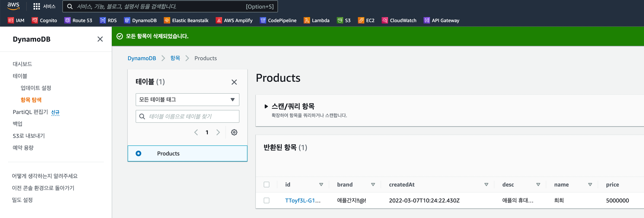The width and height of the screenshot is (644, 218).
Task: Check the select-all items header checkbox
Action: (x=267, y=185)
